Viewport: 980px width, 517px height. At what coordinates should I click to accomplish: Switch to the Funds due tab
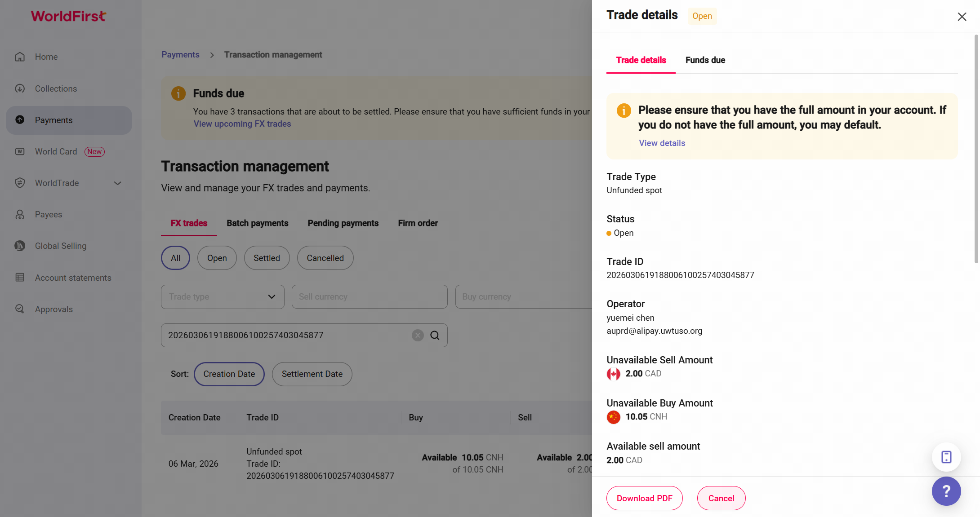click(x=705, y=60)
